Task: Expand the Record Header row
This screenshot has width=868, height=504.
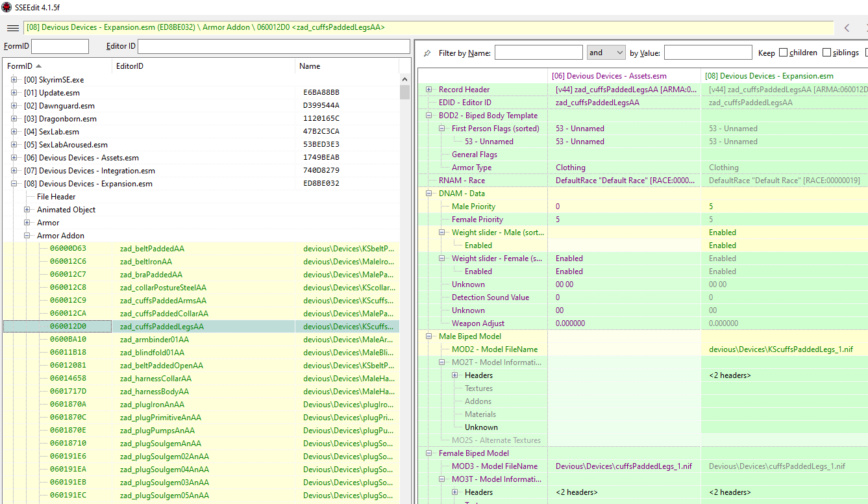Action: click(x=429, y=90)
